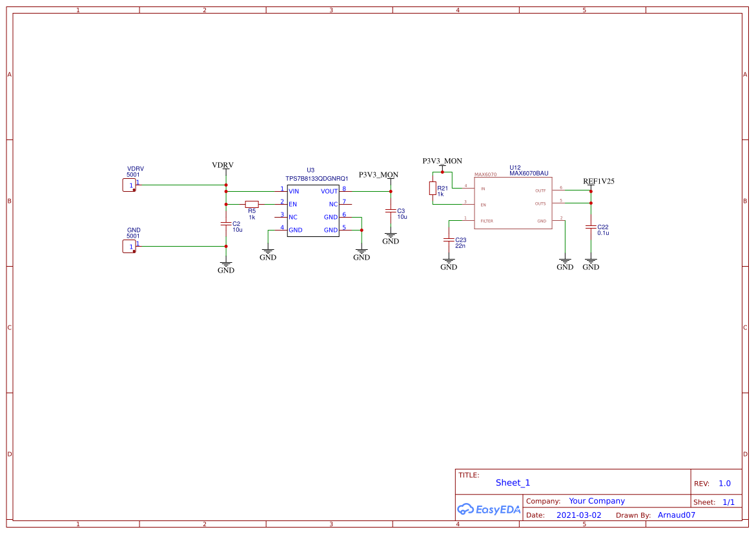
Task: Click the Your Company field
Action: tap(597, 501)
